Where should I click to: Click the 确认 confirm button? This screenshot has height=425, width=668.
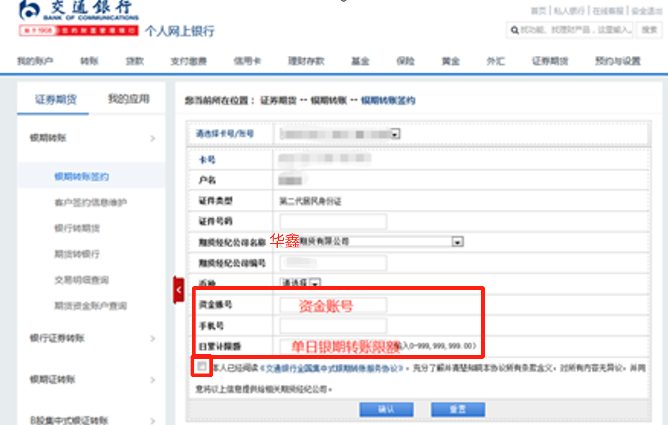point(384,410)
